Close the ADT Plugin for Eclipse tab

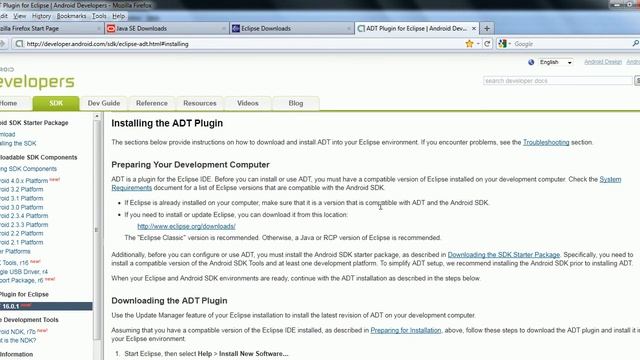coord(473,29)
